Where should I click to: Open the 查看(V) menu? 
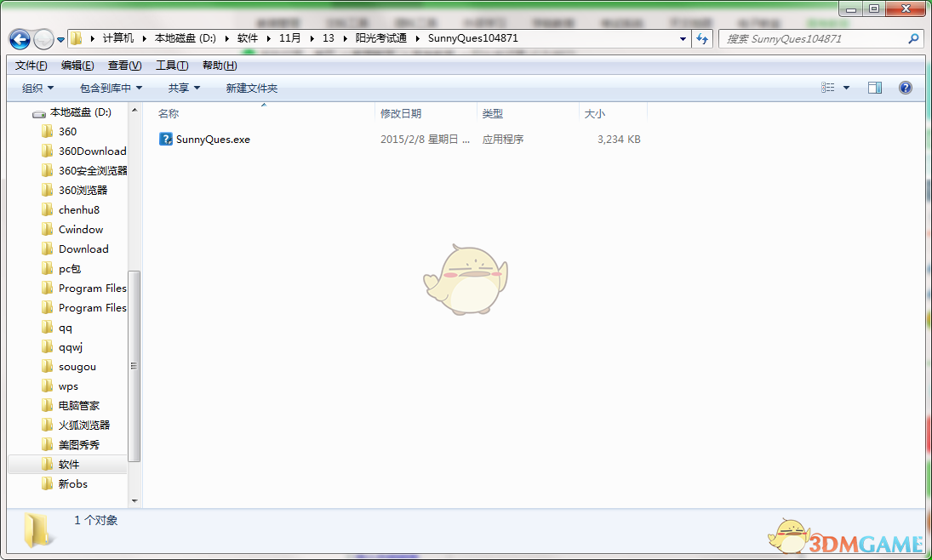tap(124, 66)
